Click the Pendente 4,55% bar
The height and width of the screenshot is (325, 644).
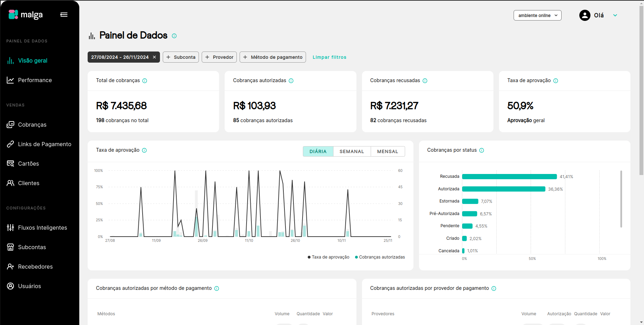[x=467, y=226]
